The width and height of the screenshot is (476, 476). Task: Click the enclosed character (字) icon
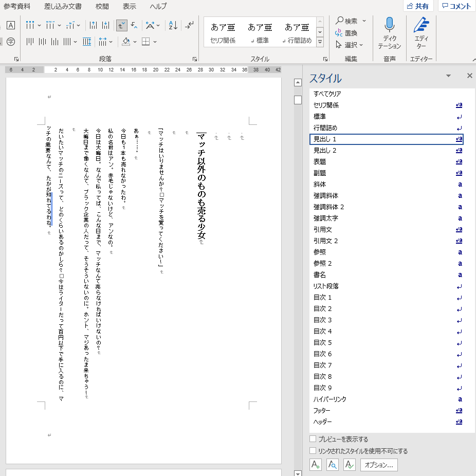[11, 42]
